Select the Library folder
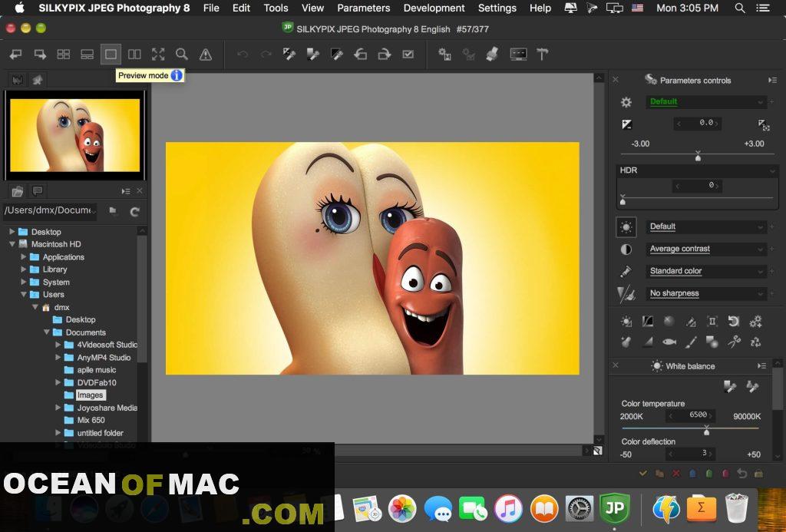Screen dimensions: 786x532 click(54, 269)
